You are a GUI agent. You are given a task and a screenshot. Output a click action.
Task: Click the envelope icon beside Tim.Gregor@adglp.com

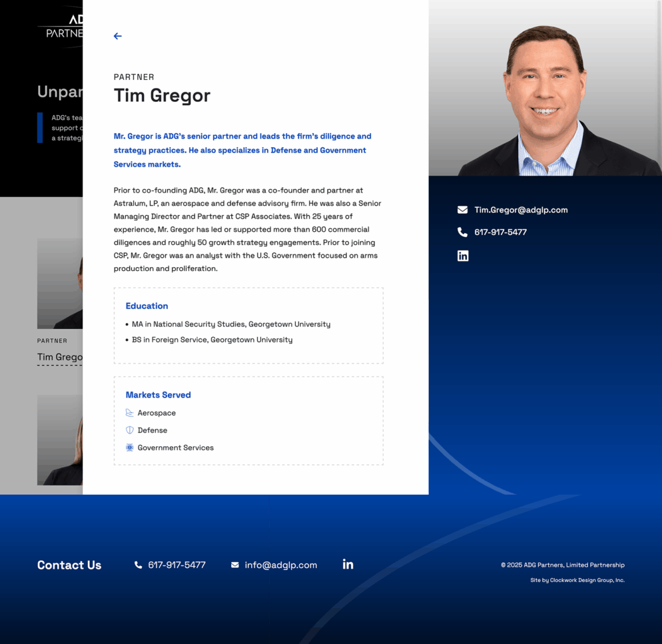click(x=462, y=210)
